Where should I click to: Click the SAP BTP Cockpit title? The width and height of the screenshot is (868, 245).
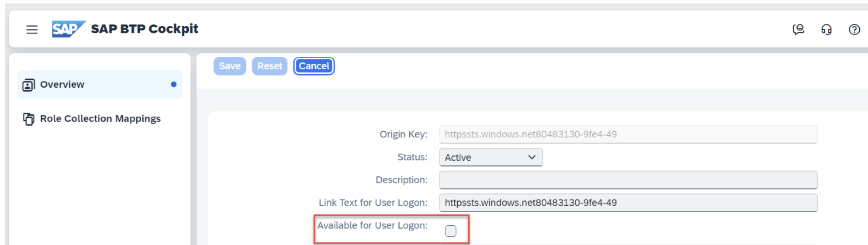point(144,29)
